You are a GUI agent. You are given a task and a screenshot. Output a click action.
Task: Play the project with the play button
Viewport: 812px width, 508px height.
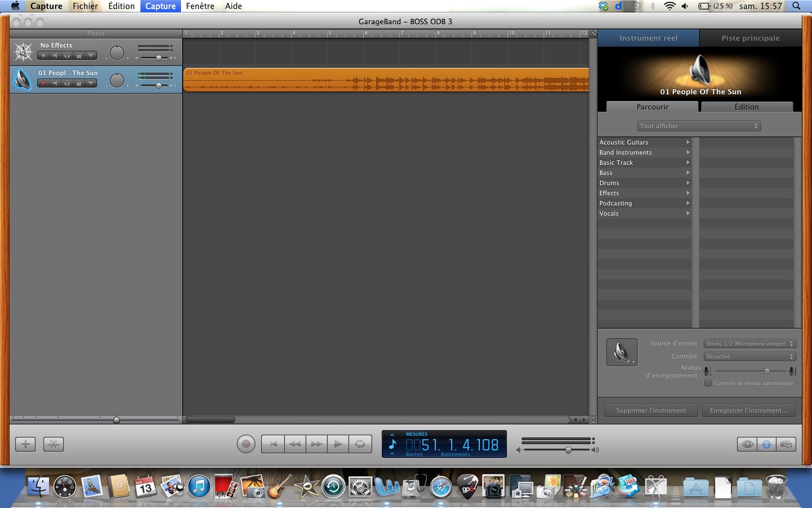[x=338, y=444]
